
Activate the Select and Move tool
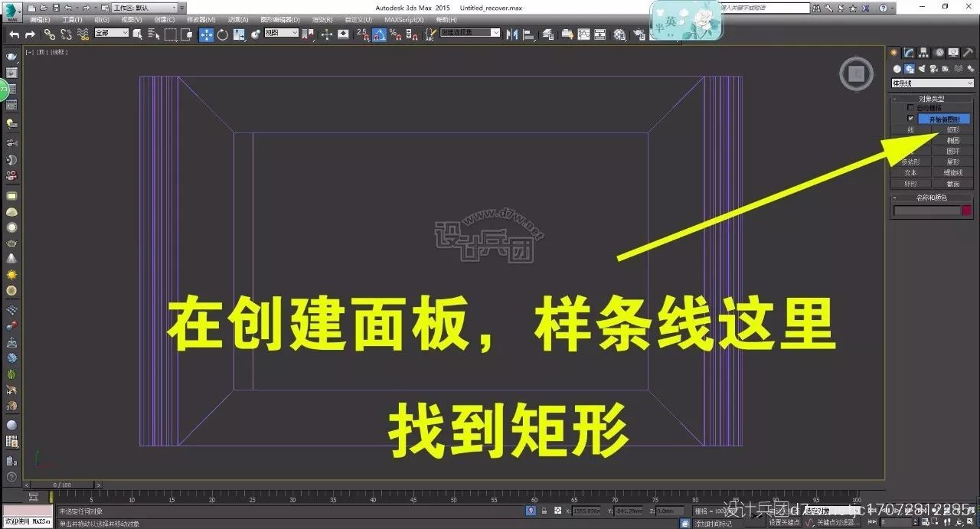[x=206, y=34]
